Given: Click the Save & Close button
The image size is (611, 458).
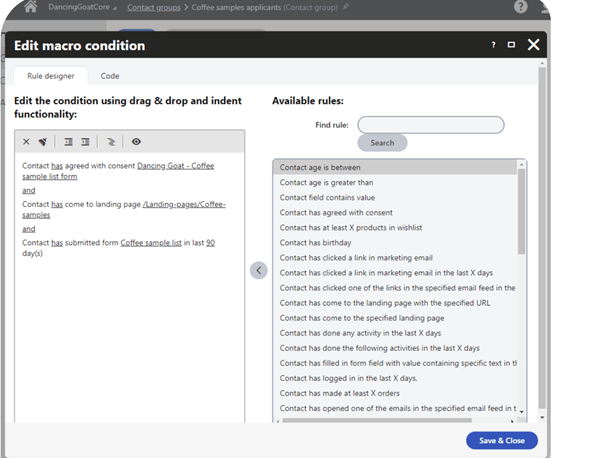Looking at the screenshot, I should pos(502,440).
